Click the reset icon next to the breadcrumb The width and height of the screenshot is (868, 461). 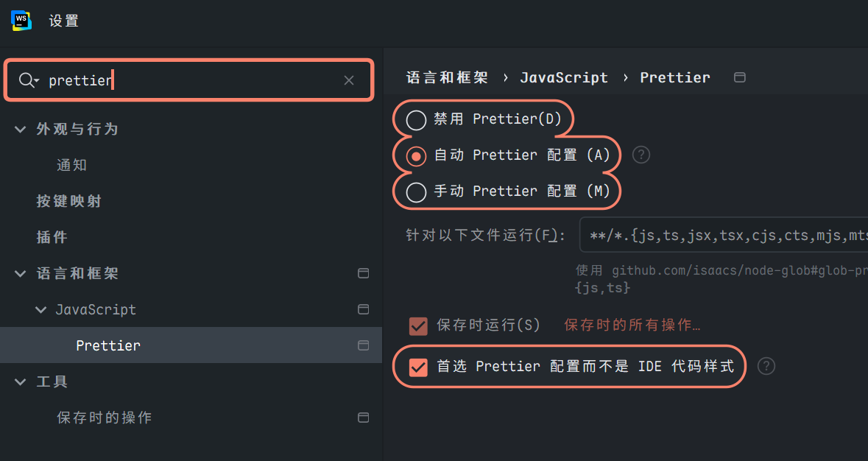click(739, 77)
